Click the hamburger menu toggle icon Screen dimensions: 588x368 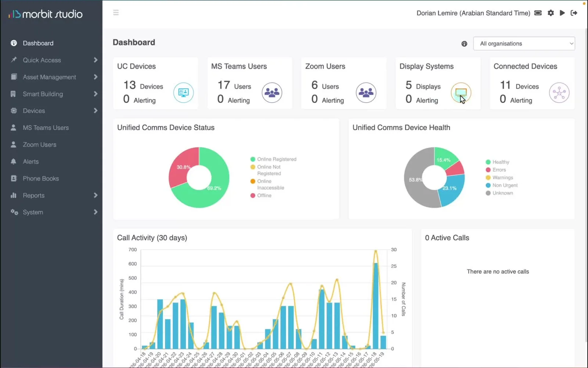tap(116, 13)
